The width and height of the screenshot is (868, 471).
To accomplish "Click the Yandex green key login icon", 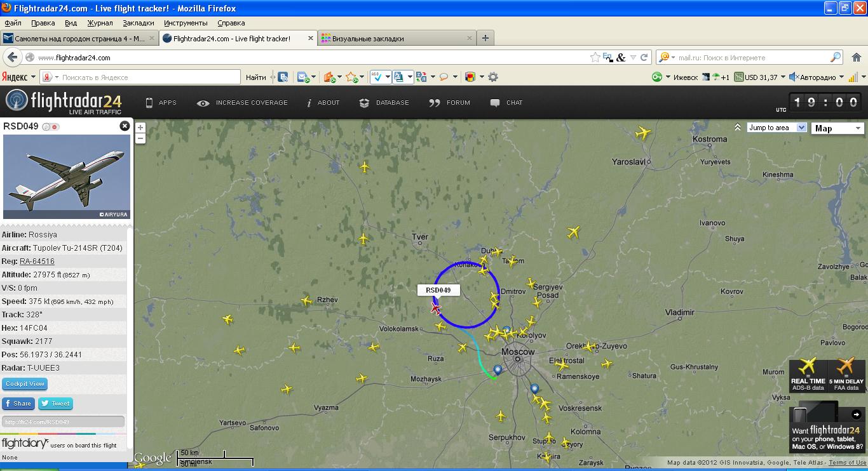I will (657, 77).
